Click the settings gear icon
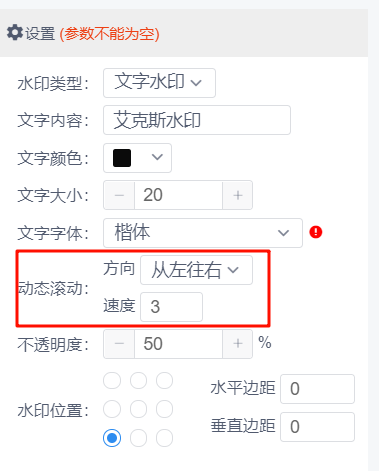This screenshot has width=379, height=471. [x=15, y=33]
